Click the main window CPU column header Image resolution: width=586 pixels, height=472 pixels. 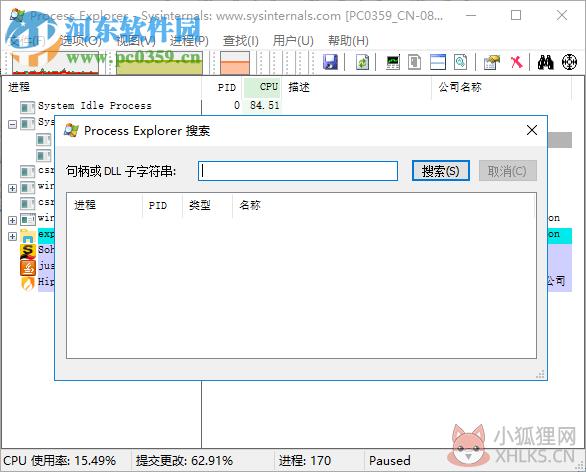click(262, 87)
